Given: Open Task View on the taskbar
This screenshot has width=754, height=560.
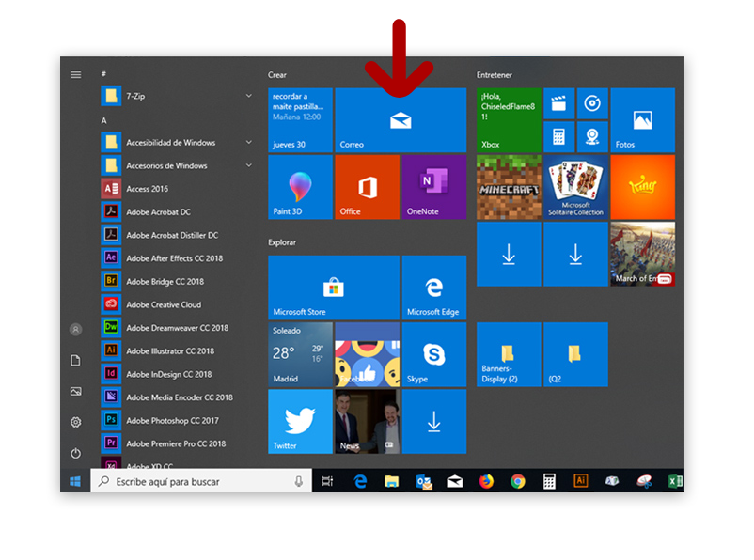Looking at the screenshot, I should [327, 481].
